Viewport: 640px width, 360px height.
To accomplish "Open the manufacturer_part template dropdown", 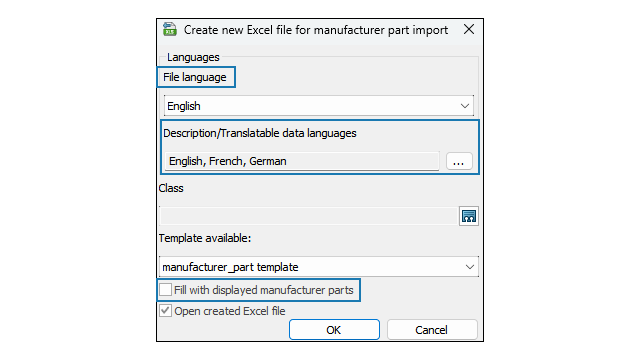I will click(319, 267).
